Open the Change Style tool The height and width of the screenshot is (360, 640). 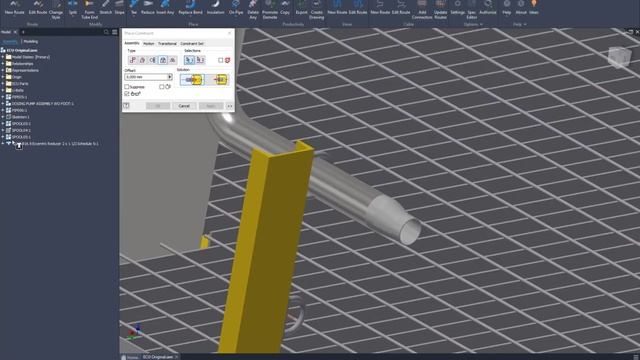(x=56, y=9)
